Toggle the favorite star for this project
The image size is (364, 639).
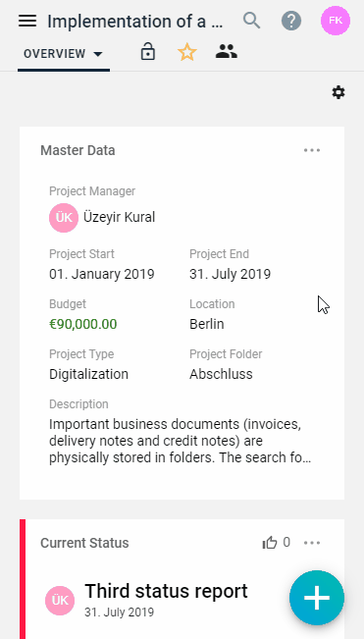tap(186, 53)
